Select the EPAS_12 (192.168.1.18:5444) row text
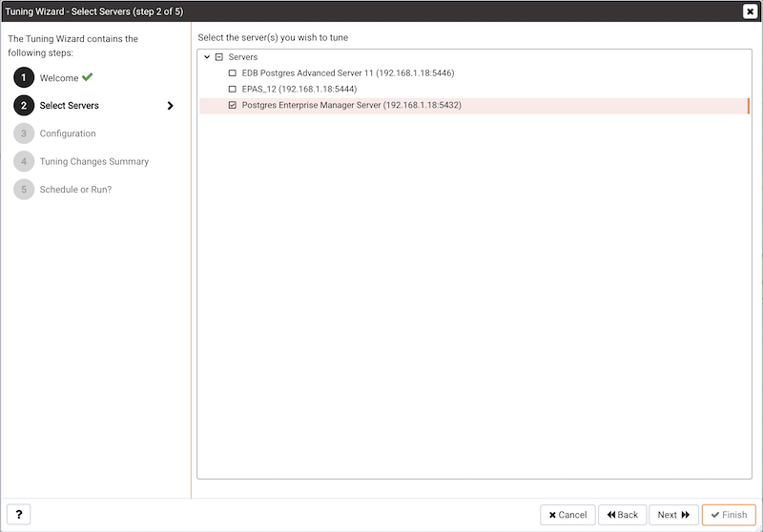The width and height of the screenshot is (763, 532). [x=299, y=89]
